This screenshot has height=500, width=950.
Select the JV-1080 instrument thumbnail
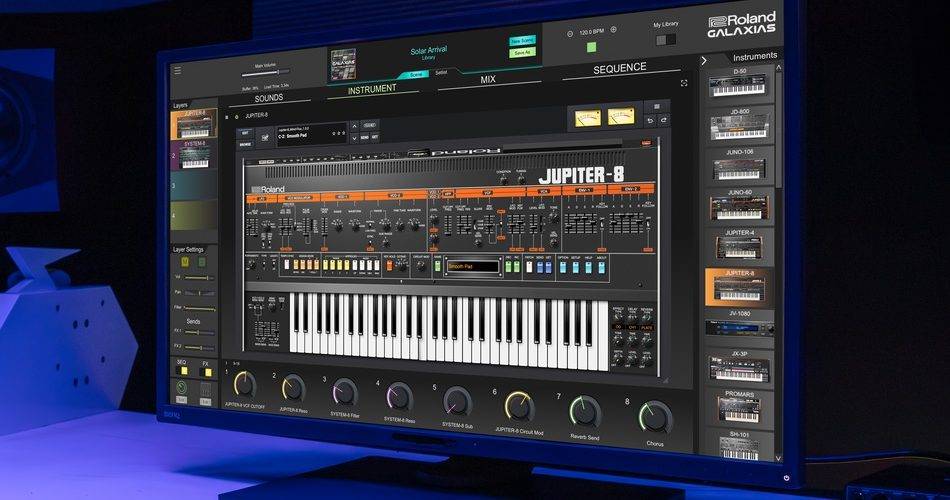(740, 328)
